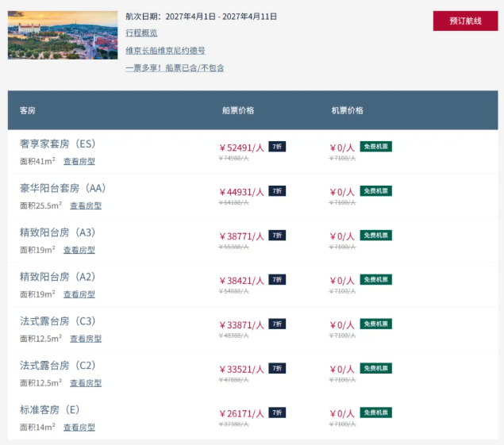504x445 pixels.
Task: Click the 7折 badge in the AA row
Action: click(277, 191)
